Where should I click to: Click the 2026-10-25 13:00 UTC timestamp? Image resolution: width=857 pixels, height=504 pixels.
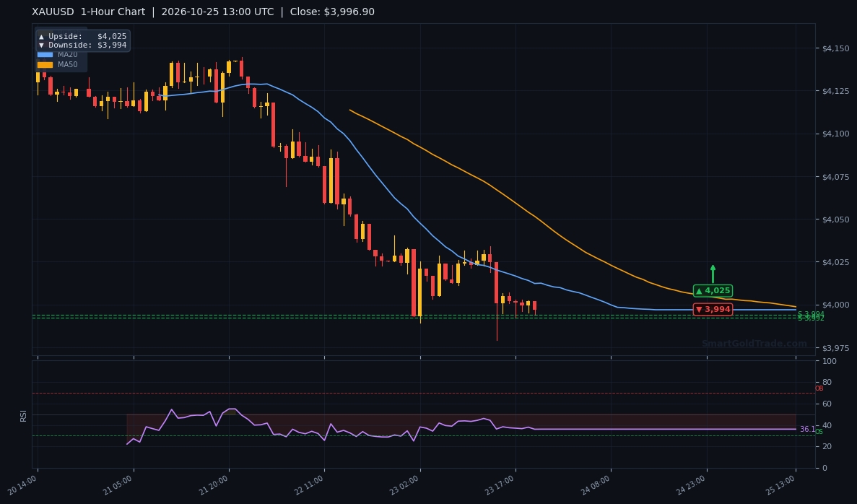point(217,12)
